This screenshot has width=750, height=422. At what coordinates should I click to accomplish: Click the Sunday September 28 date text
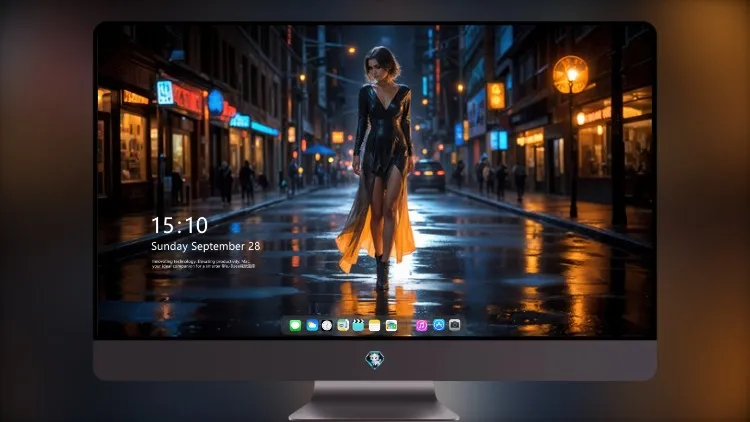[206, 246]
